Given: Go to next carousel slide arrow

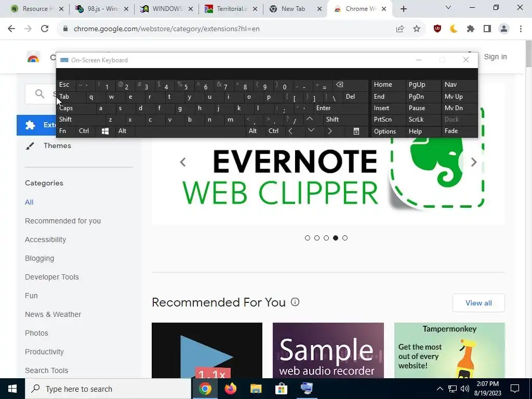Looking at the screenshot, I should point(474,162).
